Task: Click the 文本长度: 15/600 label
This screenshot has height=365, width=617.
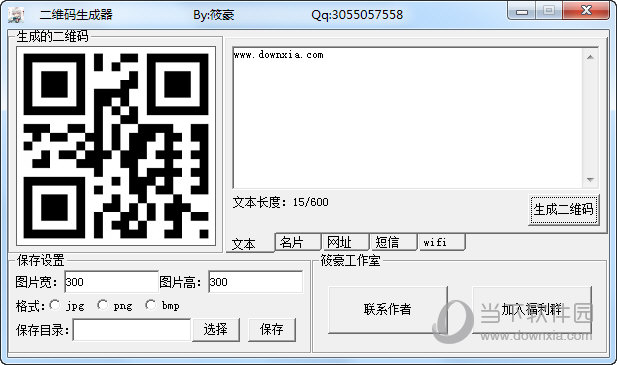Action: pyautogui.click(x=281, y=202)
